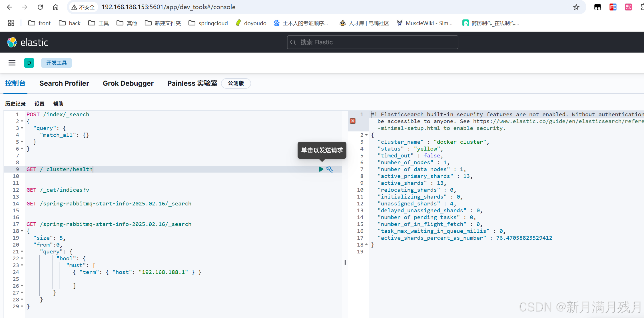Open 历史记录 history link
Screen dimensions: 644x318
pyautogui.click(x=15, y=104)
